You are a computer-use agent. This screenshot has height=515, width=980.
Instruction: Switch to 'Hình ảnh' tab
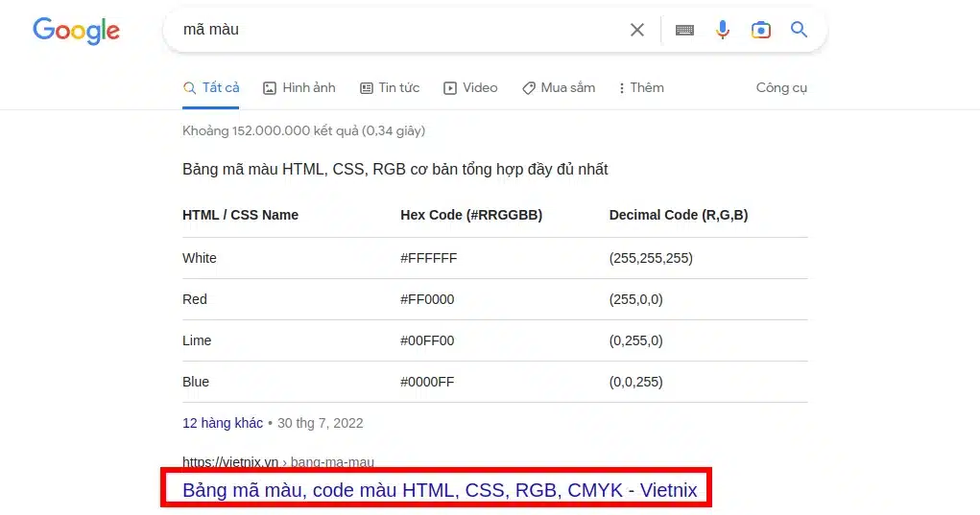(299, 88)
